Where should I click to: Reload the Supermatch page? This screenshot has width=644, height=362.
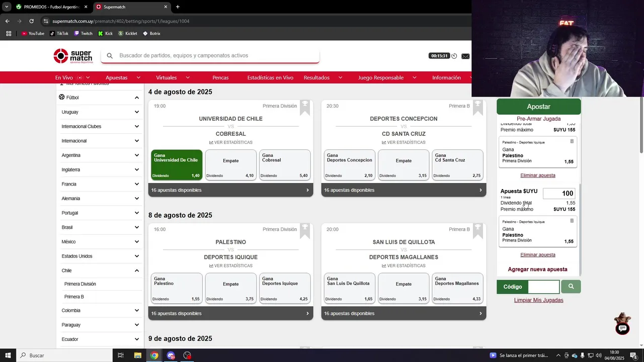[31, 21]
